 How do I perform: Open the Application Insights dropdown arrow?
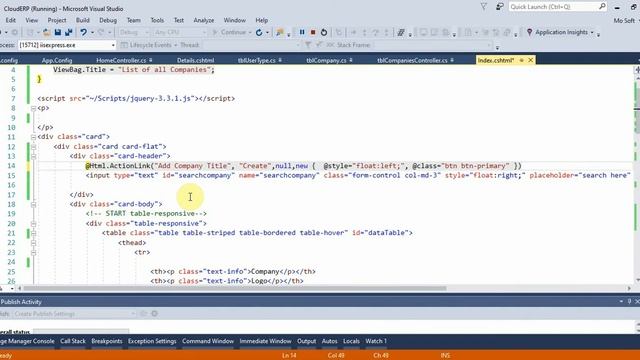pyautogui.click(x=592, y=32)
